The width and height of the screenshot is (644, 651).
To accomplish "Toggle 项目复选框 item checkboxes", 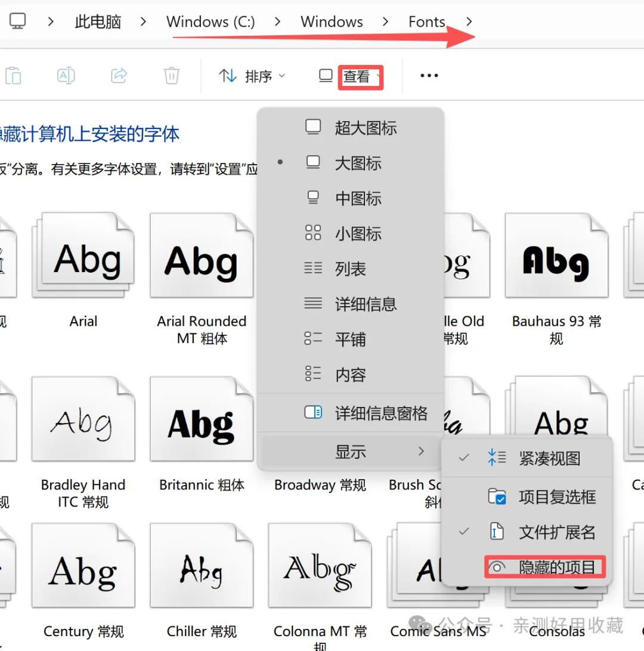I will pos(527,496).
